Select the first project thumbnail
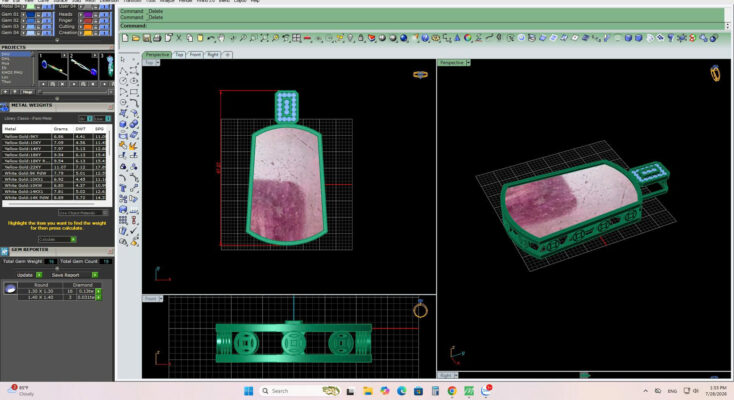 tap(52, 67)
